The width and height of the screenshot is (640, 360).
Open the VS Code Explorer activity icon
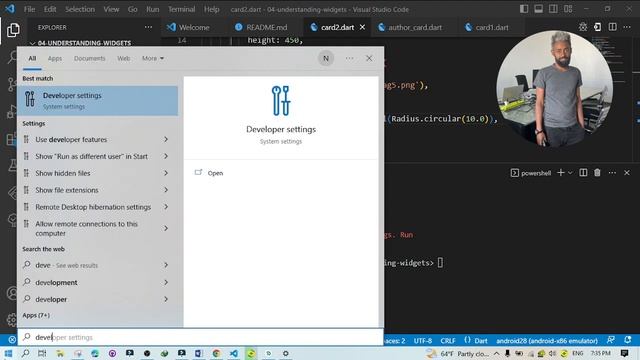(x=13, y=30)
